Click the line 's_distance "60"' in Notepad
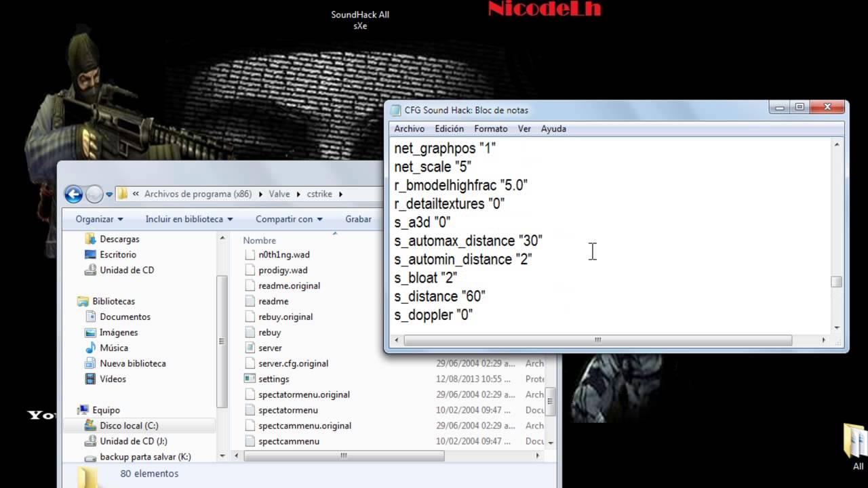This screenshot has height=488, width=868. coord(439,296)
